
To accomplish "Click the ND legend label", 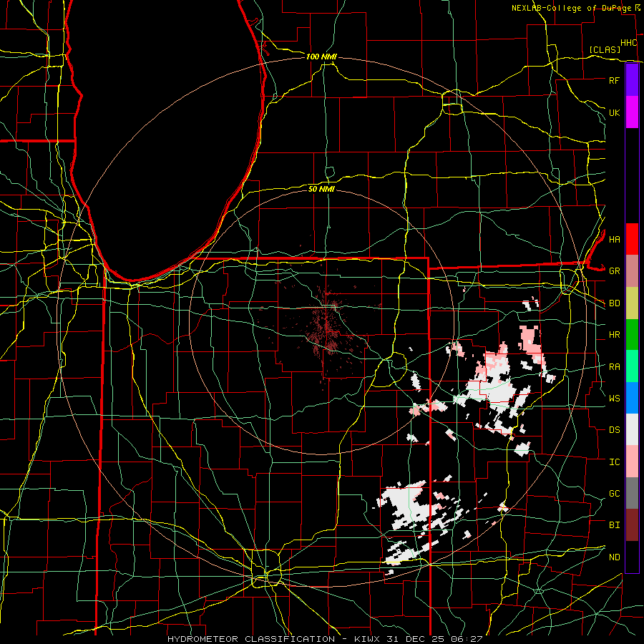I will pyautogui.click(x=615, y=557).
